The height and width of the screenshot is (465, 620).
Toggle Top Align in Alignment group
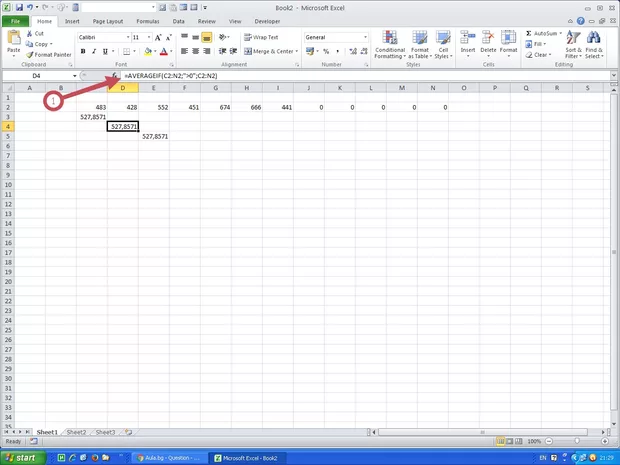(x=184, y=37)
